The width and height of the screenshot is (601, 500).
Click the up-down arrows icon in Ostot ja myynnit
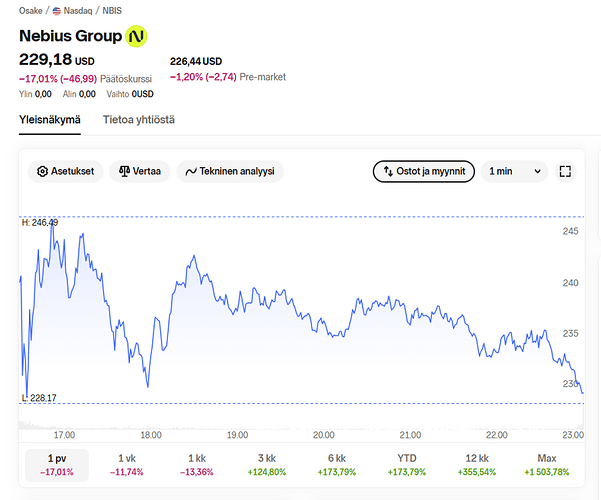[388, 171]
